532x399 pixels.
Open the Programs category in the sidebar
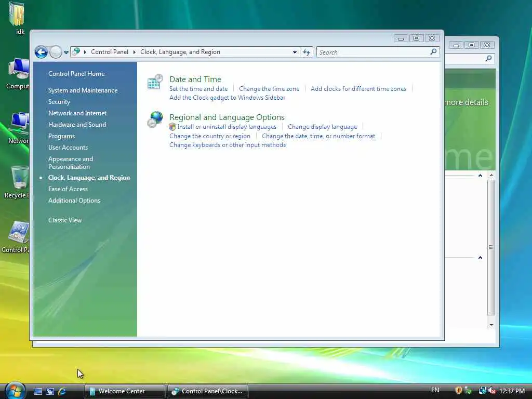61,136
